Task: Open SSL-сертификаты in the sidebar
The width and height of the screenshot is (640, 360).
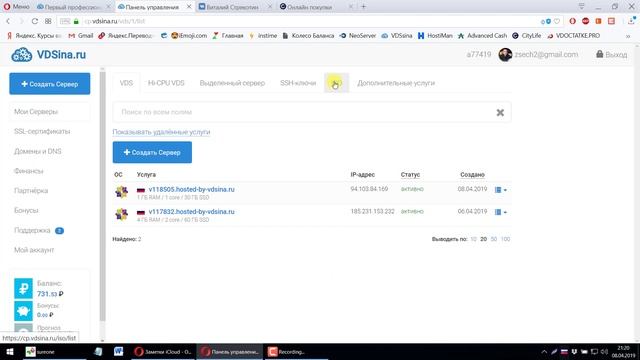Action: (42, 131)
